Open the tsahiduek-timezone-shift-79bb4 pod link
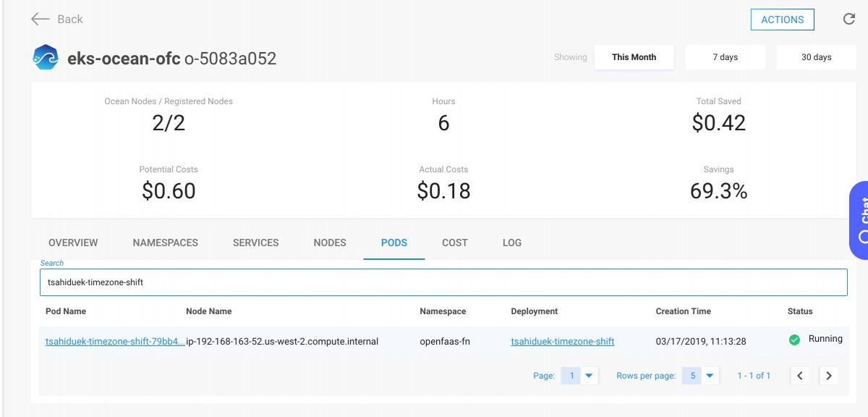868x417 pixels. (x=114, y=342)
